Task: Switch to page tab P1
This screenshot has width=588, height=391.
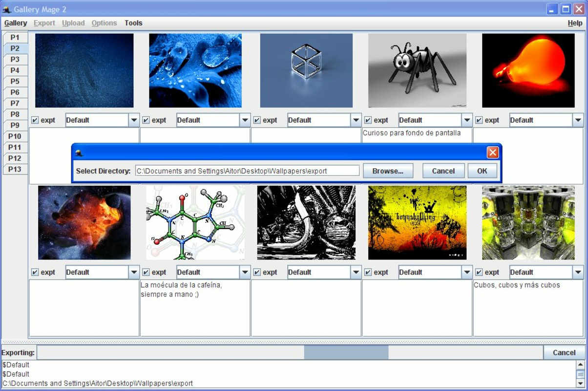Action: click(15, 37)
